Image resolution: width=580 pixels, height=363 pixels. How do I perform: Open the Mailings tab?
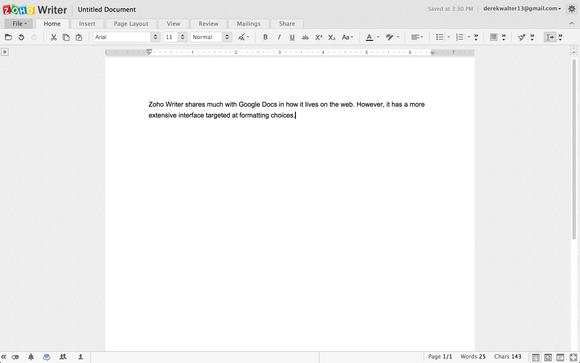(249, 24)
